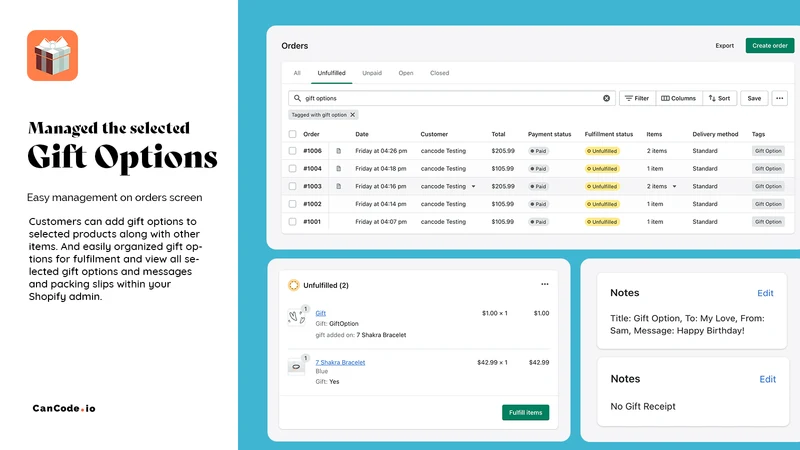Open the Gift product link
Image resolution: width=800 pixels, height=450 pixels.
[320, 313]
